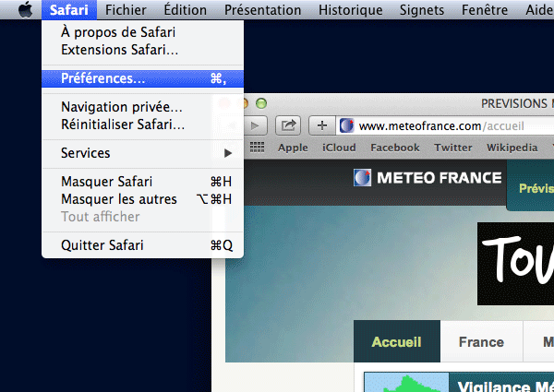Open the Historique menu

[351, 10]
